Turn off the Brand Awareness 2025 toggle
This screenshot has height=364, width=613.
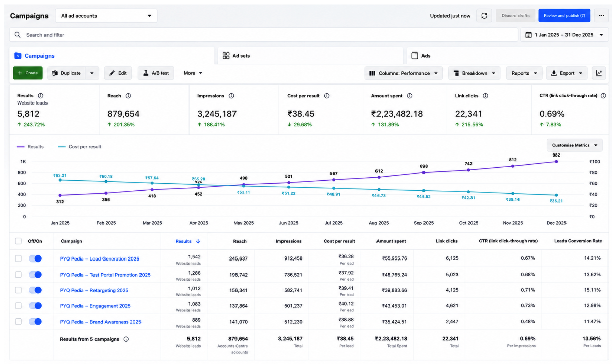pyautogui.click(x=35, y=322)
